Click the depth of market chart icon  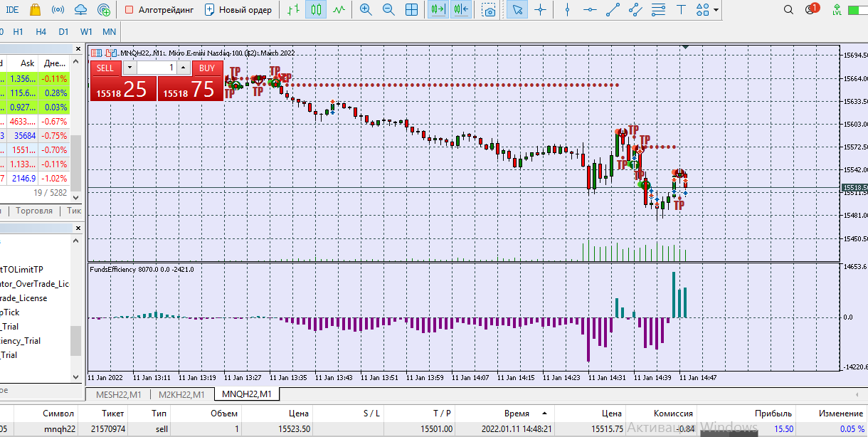(110, 53)
